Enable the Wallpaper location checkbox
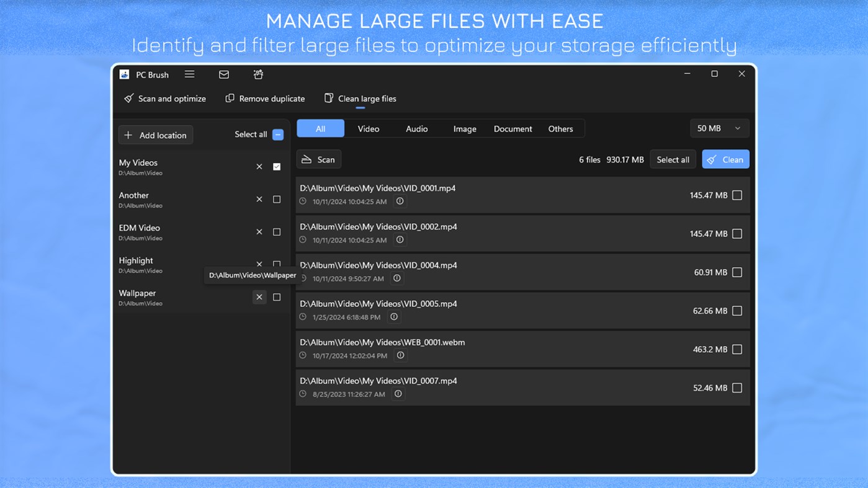The width and height of the screenshot is (868, 488). coord(277,297)
